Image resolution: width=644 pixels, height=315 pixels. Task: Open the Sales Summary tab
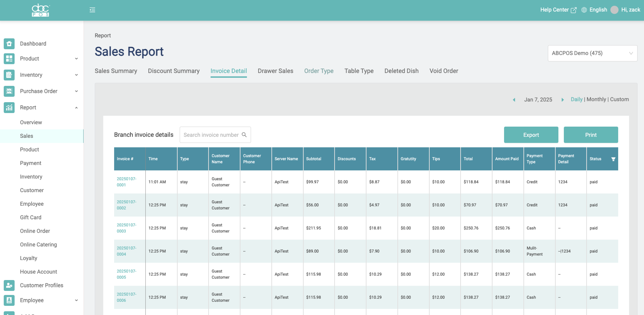[116, 71]
